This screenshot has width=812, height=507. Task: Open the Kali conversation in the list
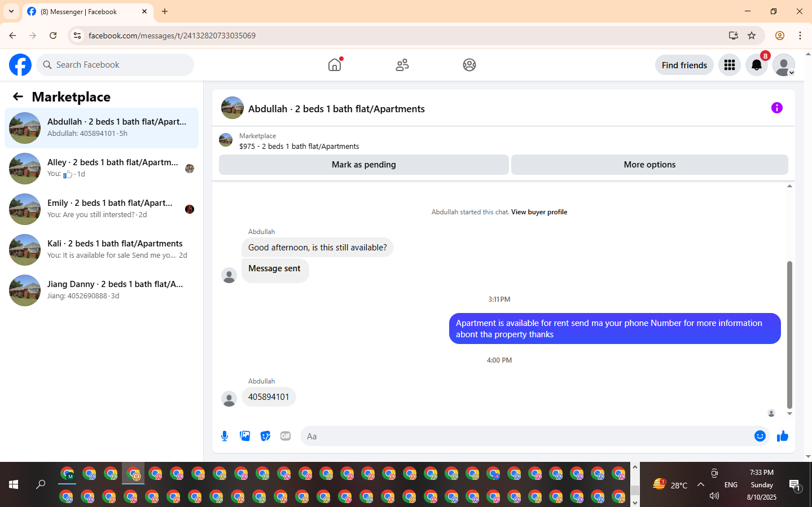(102, 250)
